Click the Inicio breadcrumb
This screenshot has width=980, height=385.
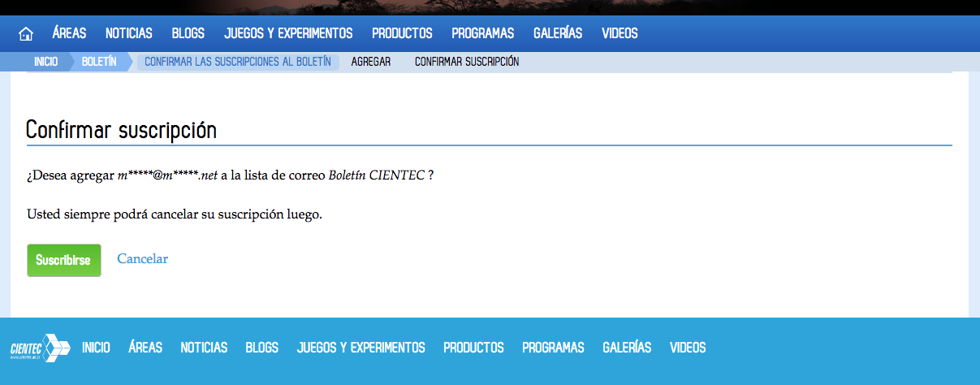(x=45, y=62)
